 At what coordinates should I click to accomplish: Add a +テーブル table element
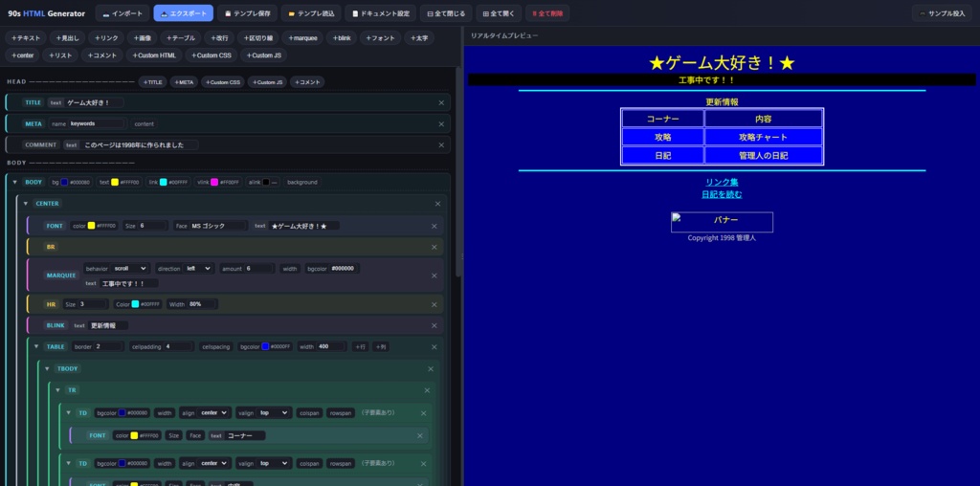[x=181, y=38]
